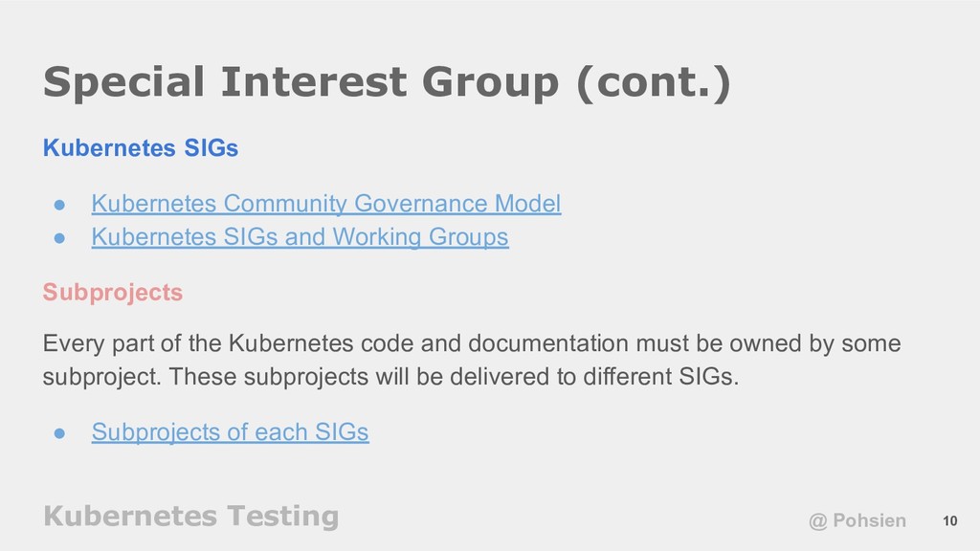
Task: Click the pink Subprojects heading
Action: (113, 293)
